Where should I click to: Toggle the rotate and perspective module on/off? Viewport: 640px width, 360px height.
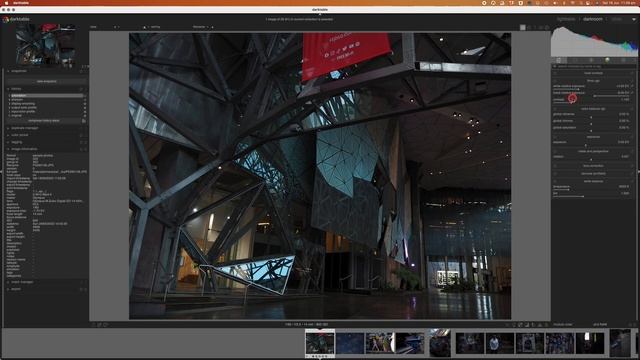click(555, 151)
